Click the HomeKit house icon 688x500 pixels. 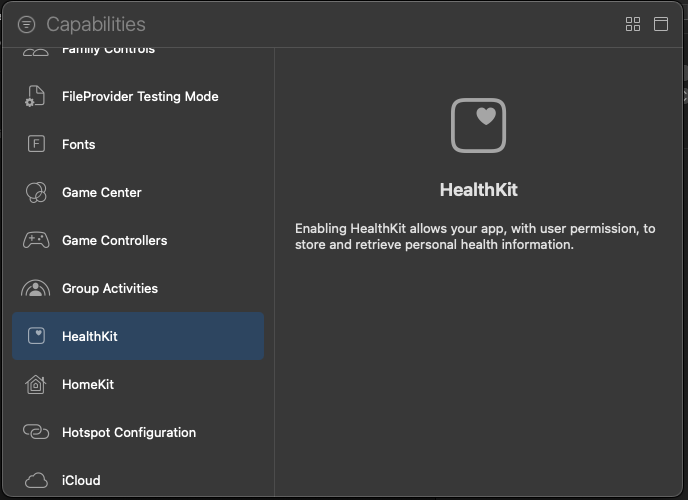(36, 385)
